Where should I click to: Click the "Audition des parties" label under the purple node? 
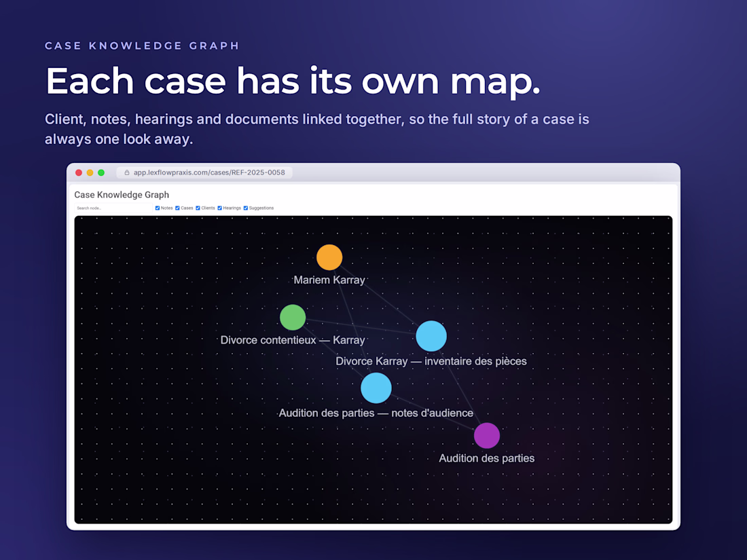[486, 458]
